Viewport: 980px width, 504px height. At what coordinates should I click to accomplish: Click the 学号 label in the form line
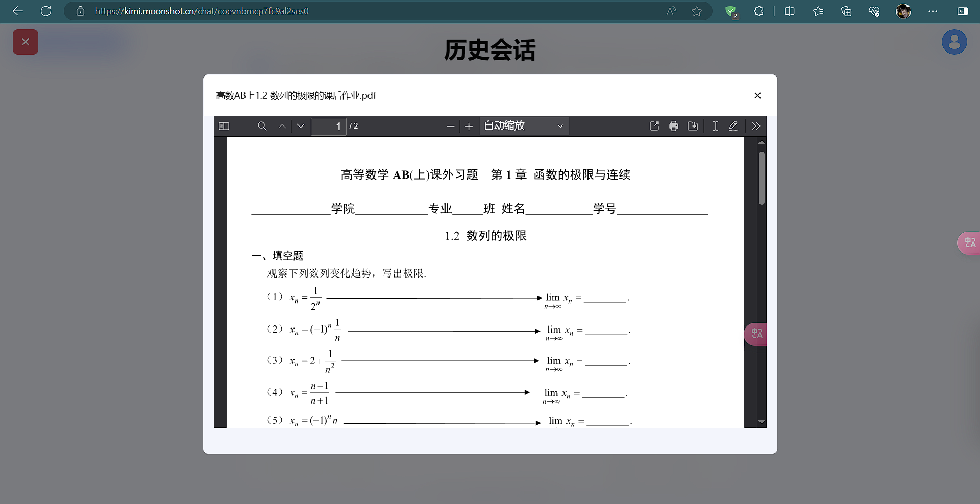pyautogui.click(x=604, y=208)
